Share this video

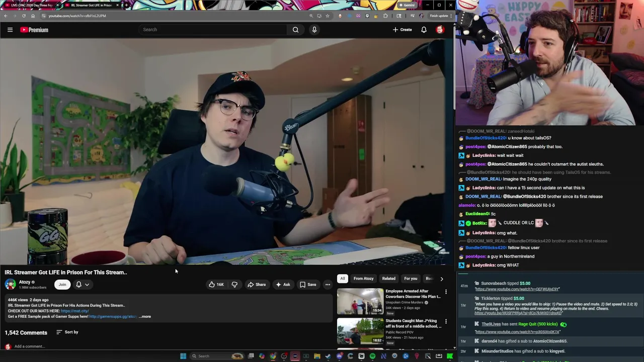point(257,285)
